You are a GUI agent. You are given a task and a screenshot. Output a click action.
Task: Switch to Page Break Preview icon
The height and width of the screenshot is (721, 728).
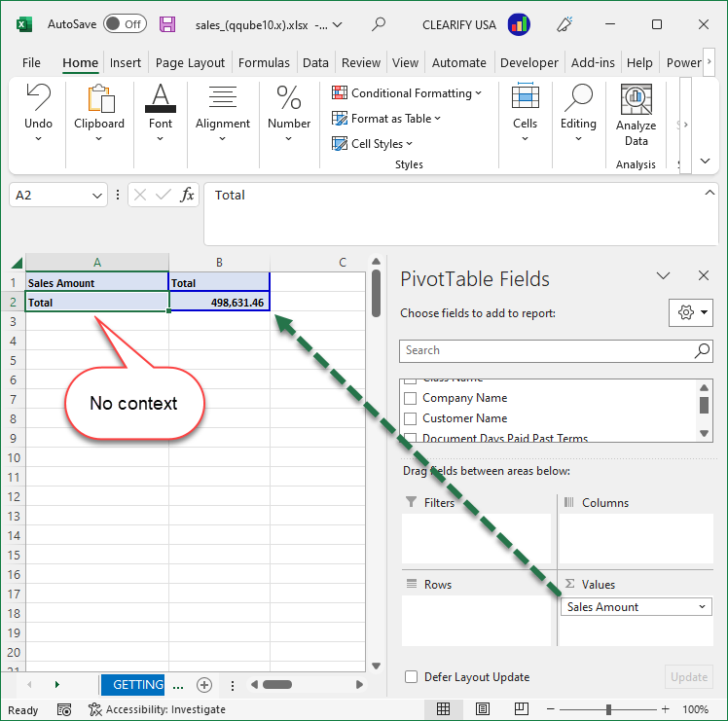pos(522,709)
